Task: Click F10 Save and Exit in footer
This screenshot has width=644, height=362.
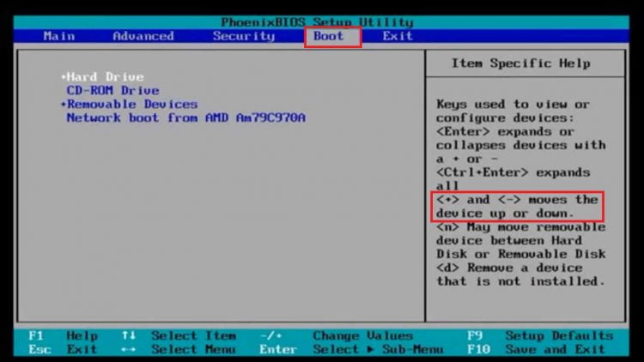Action: 536,350
